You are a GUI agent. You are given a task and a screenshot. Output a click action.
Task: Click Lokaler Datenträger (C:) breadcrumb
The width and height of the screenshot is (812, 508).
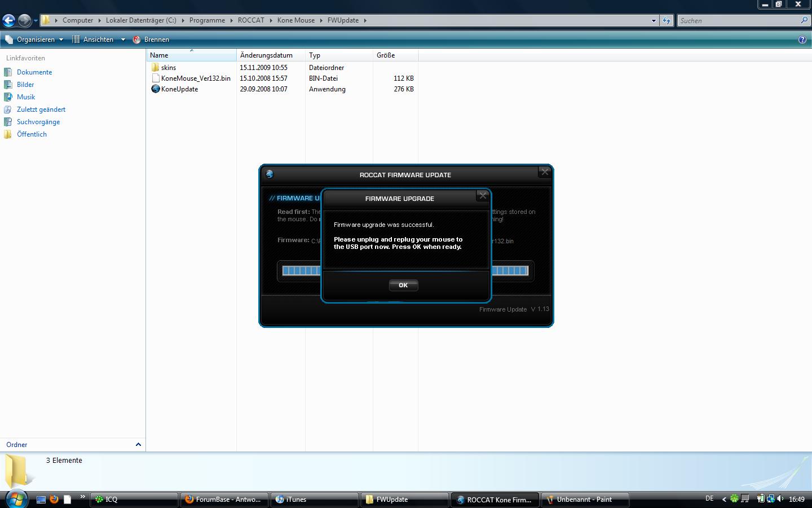[x=141, y=20]
